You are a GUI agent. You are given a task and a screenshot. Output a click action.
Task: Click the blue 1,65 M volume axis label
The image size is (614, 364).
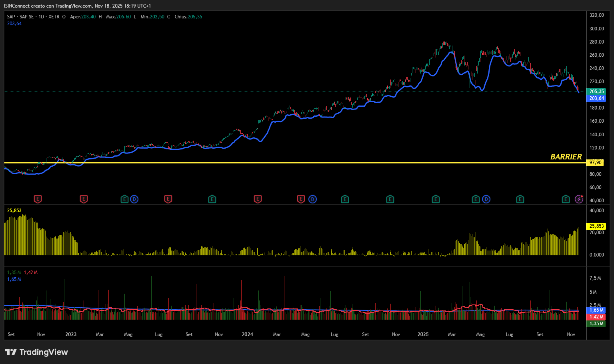(596, 310)
